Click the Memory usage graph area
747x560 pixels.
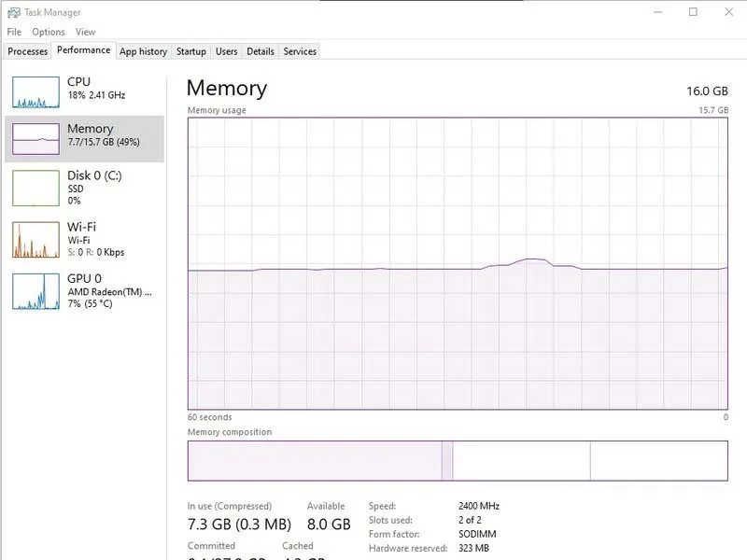458,263
